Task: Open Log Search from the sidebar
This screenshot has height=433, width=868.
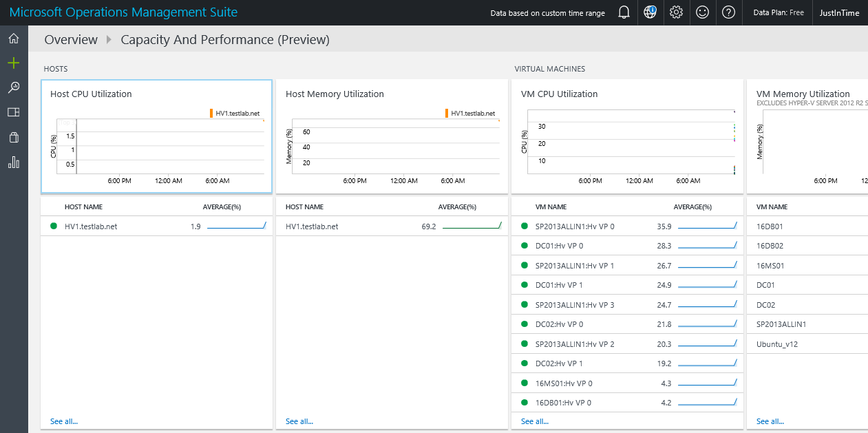Action: click(13, 87)
